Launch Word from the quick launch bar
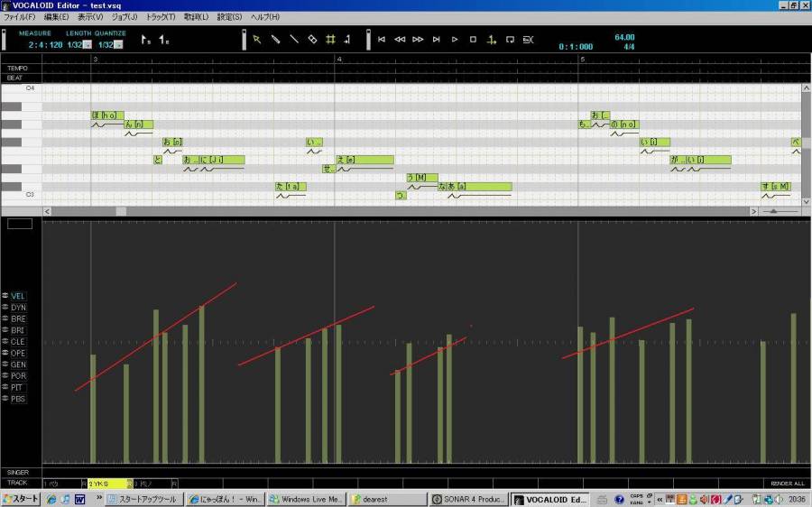 [x=79, y=499]
